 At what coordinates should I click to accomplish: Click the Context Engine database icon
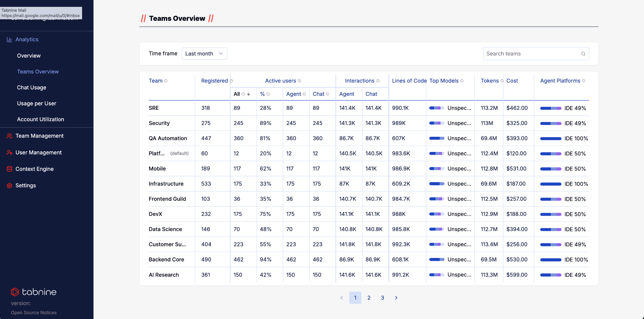coord(9,169)
